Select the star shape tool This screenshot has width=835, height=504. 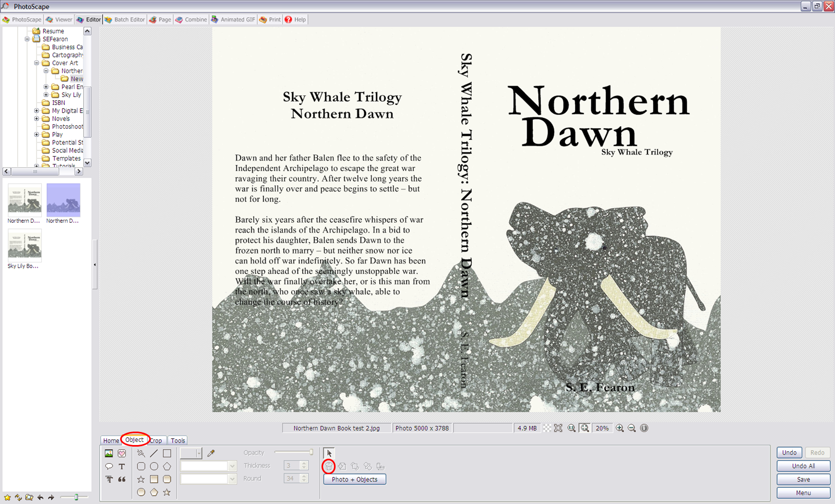click(141, 479)
